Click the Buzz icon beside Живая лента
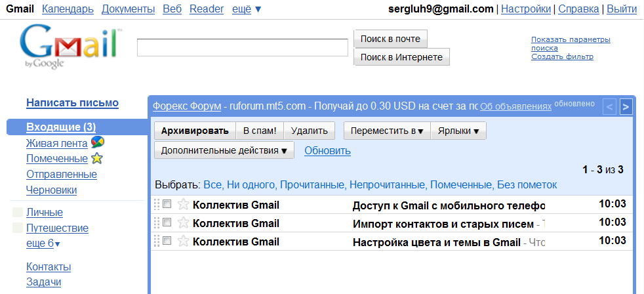The height and width of the screenshot is (294, 644). 97,142
